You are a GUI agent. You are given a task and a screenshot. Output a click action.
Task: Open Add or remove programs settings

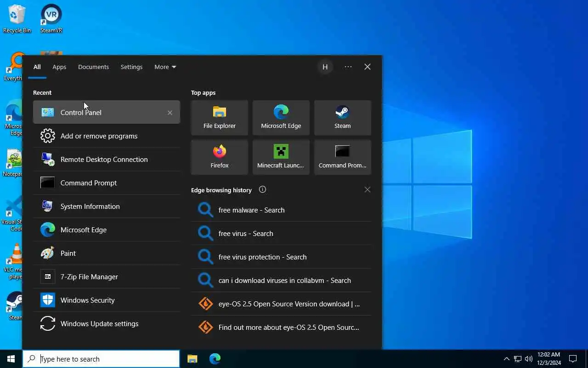(107, 136)
